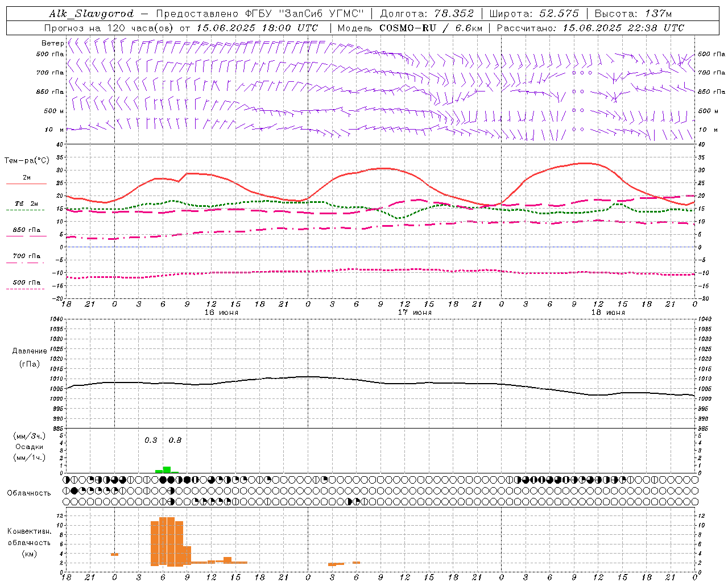The image size is (728, 582).
Task: Select the 'Модель COSMO-RU / 6.6км' label
Action: pyautogui.click(x=409, y=28)
